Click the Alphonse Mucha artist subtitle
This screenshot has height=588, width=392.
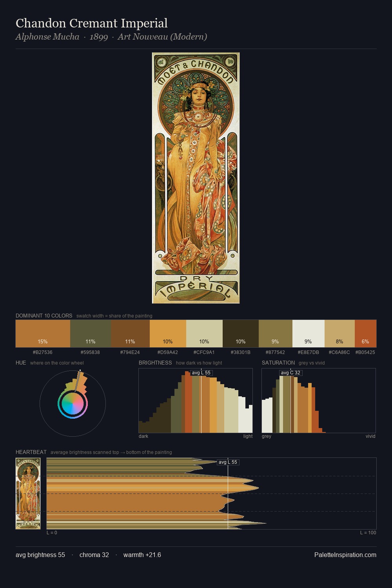coord(47,37)
